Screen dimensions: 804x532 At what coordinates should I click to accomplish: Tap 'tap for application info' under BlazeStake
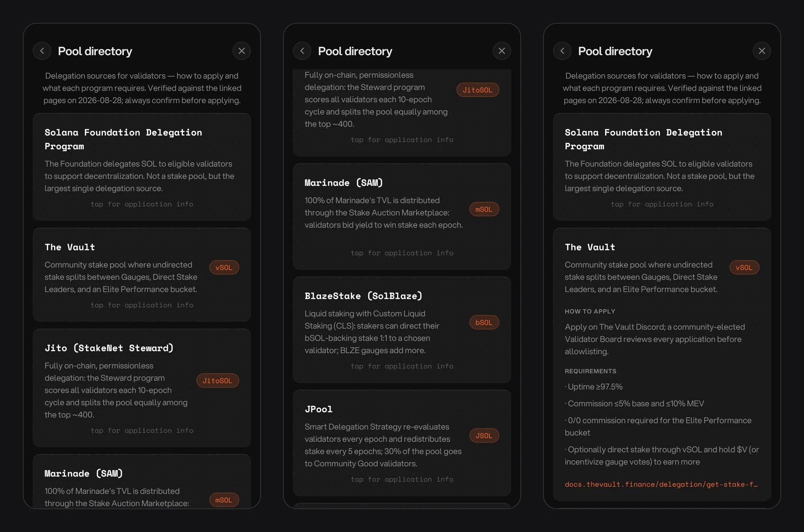(402, 366)
